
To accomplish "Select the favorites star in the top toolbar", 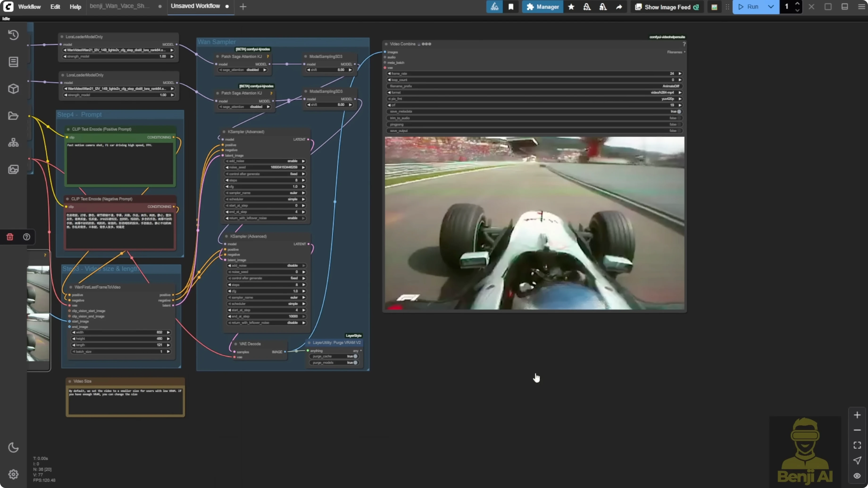I will pos(571,7).
